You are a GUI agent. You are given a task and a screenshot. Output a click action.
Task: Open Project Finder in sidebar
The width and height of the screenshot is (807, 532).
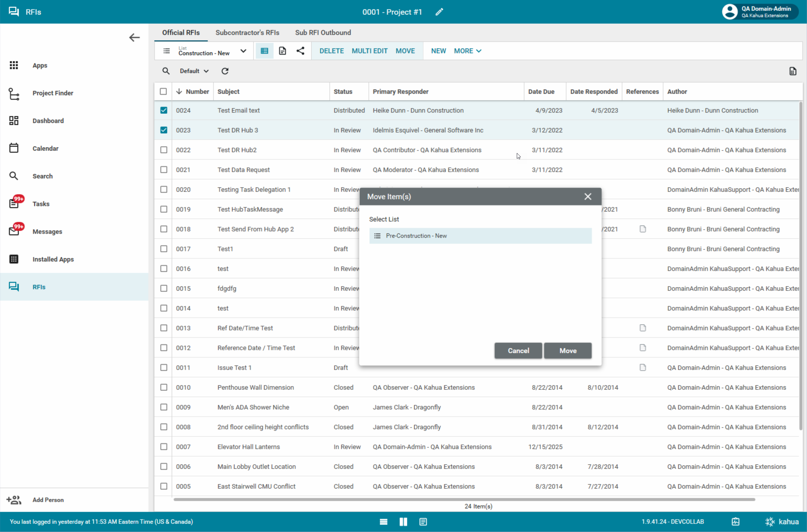(x=52, y=93)
